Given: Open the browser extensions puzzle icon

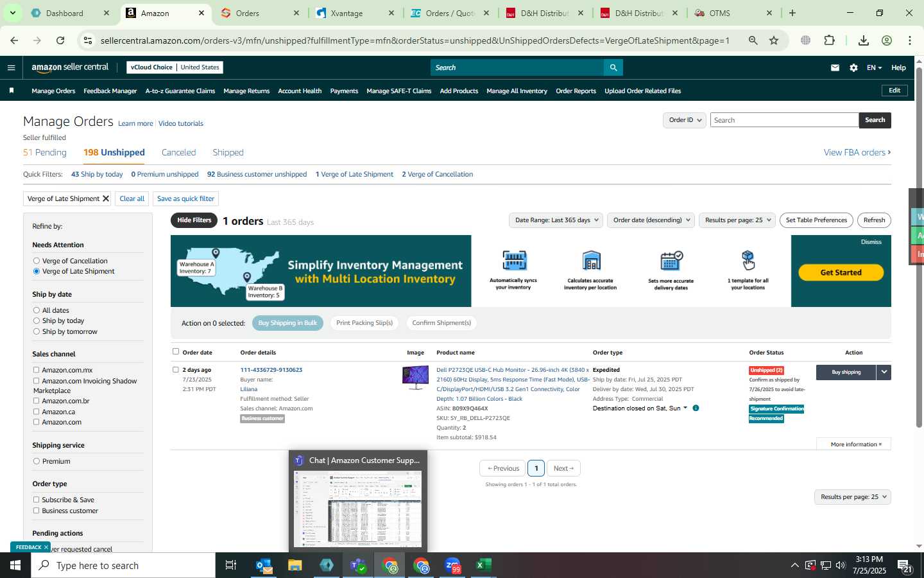Looking at the screenshot, I should point(829,40).
